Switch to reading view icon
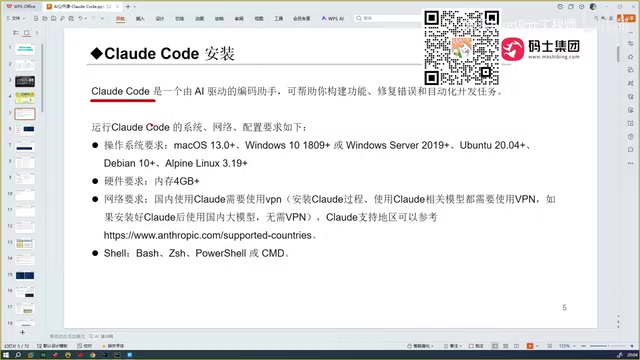This screenshot has height=360, width=640. (517, 346)
